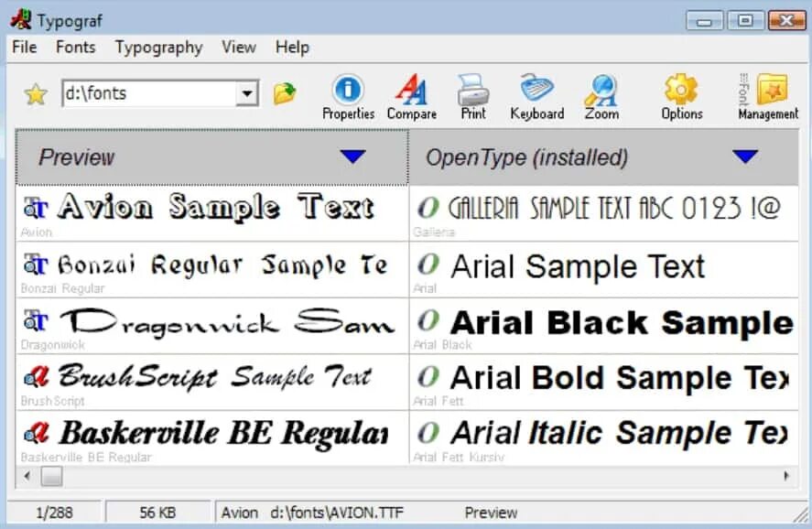Open the Fonts menu
812x529 pixels.
point(76,47)
